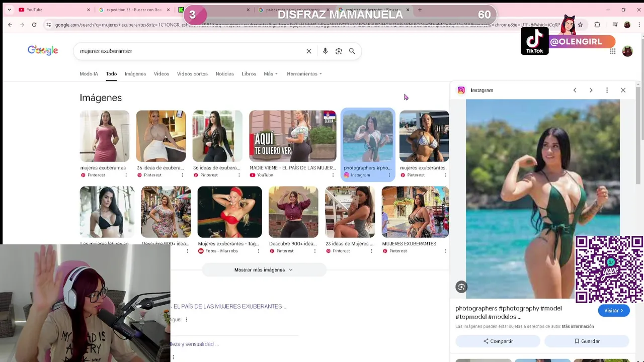
Task: Open the 'Más información' copyright link
Action: coord(578,326)
